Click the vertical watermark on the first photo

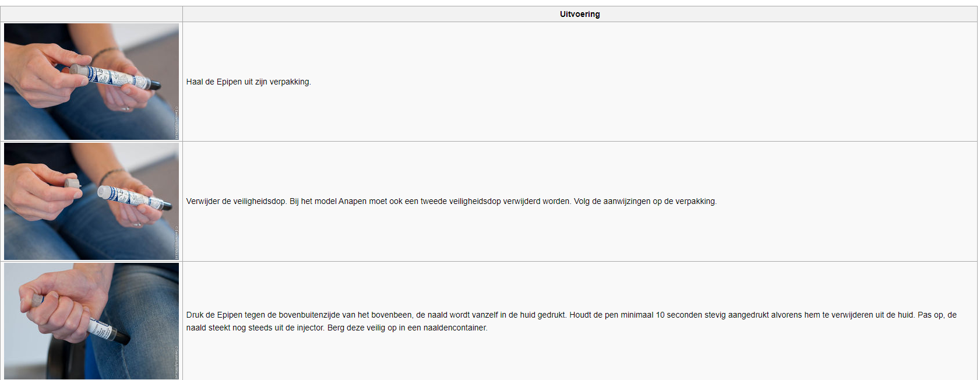[177, 122]
